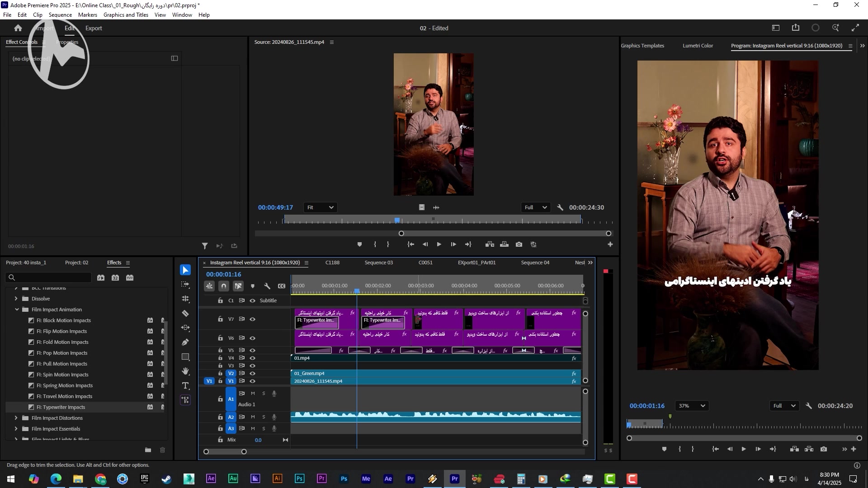Hide track V7 with eye icon
Image resolution: width=868 pixels, height=488 pixels.
(x=253, y=319)
